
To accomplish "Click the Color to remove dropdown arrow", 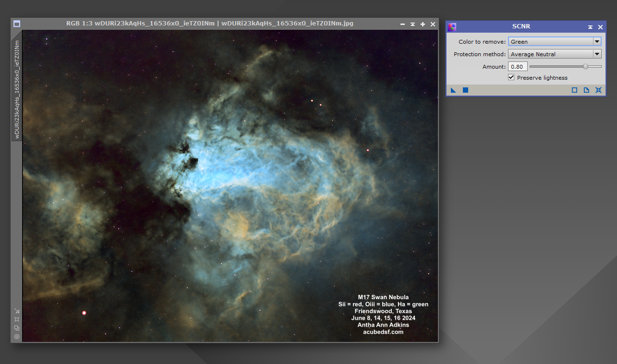I will click(597, 42).
